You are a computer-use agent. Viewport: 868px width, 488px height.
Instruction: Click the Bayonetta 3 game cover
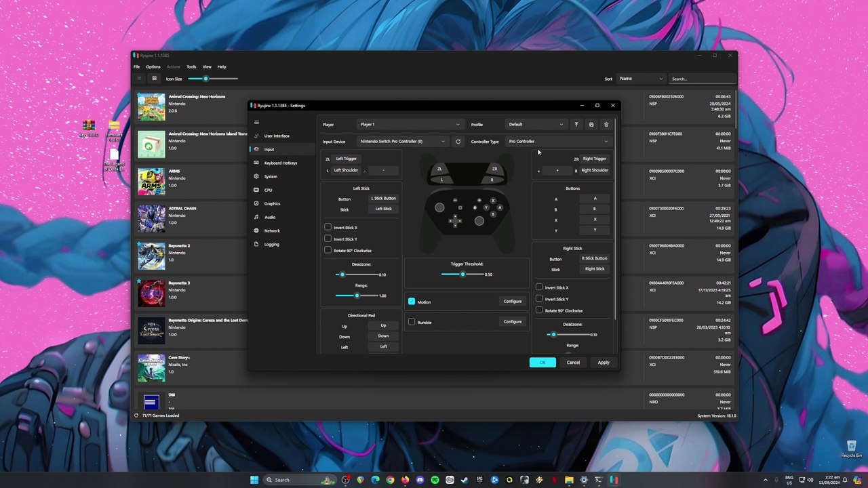[x=151, y=293]
